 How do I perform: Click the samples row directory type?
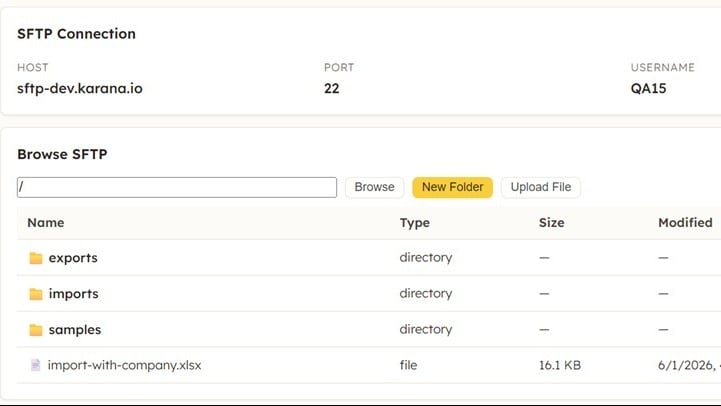click(x=426, y=329)
